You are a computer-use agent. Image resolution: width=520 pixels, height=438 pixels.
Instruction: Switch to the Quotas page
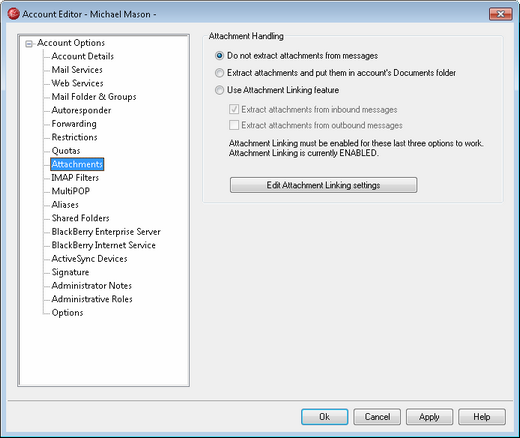click(66, 151)
